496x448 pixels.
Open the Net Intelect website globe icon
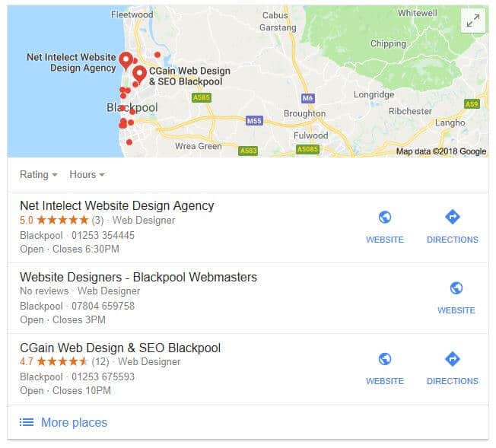click(x=385, y=217)
